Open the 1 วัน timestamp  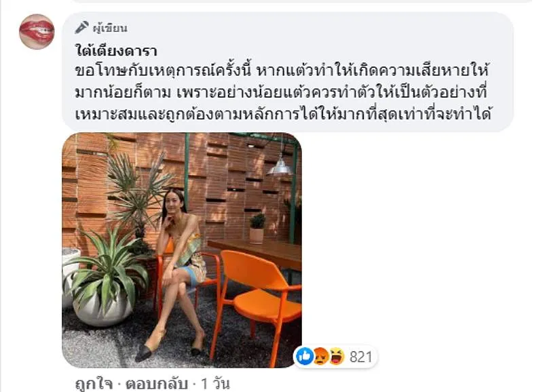click(215, 384)
